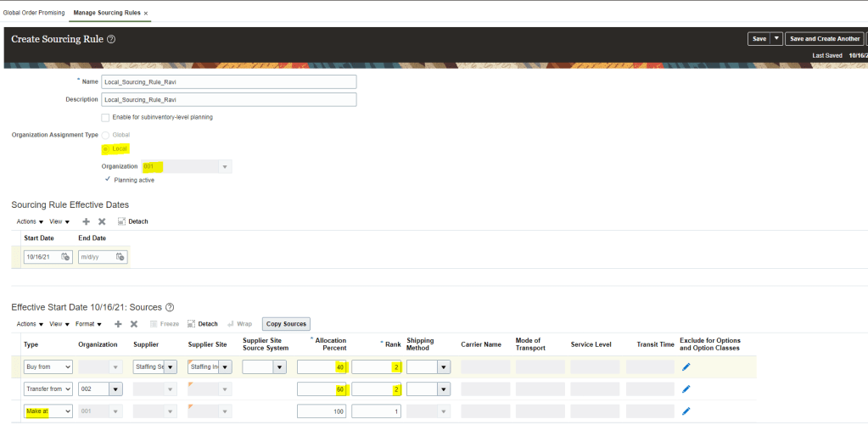Image resolution: width=868 pixels, height=425 pixels.
Task: Click the help icon beside Create Sourcing Rule
Action: [112, 39]
